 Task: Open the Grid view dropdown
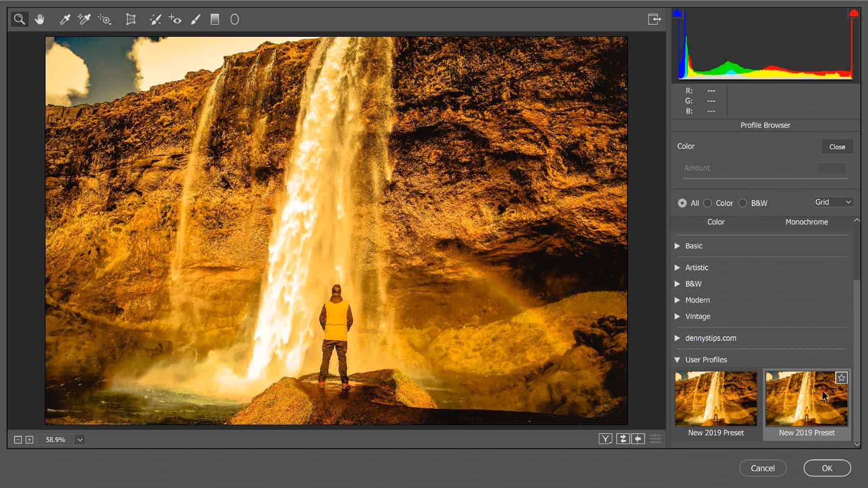[833, 202]
